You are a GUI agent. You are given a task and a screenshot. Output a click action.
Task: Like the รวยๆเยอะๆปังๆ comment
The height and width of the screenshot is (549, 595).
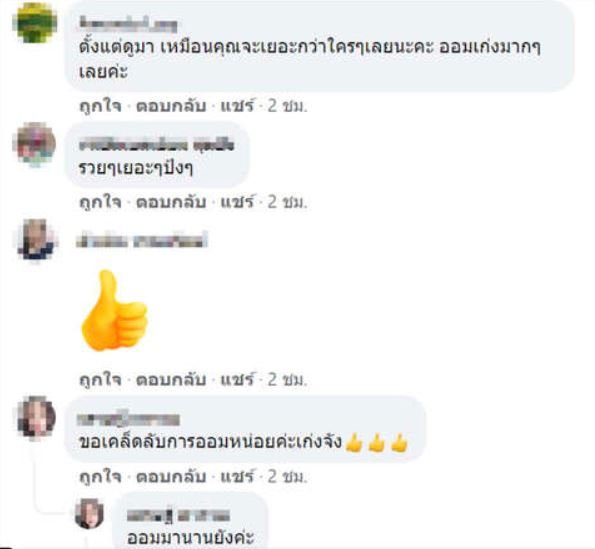tap(101, 202)
